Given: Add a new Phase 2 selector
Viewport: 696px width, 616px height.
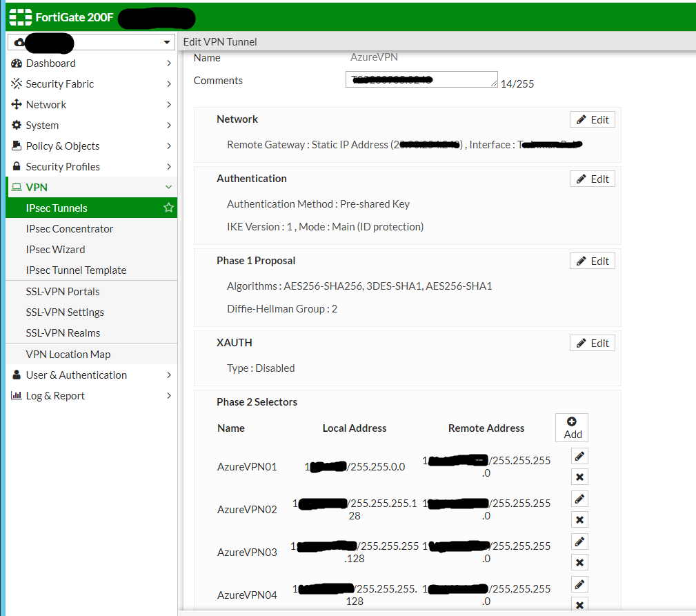Looking at the screenshot, I should point(572,428).
